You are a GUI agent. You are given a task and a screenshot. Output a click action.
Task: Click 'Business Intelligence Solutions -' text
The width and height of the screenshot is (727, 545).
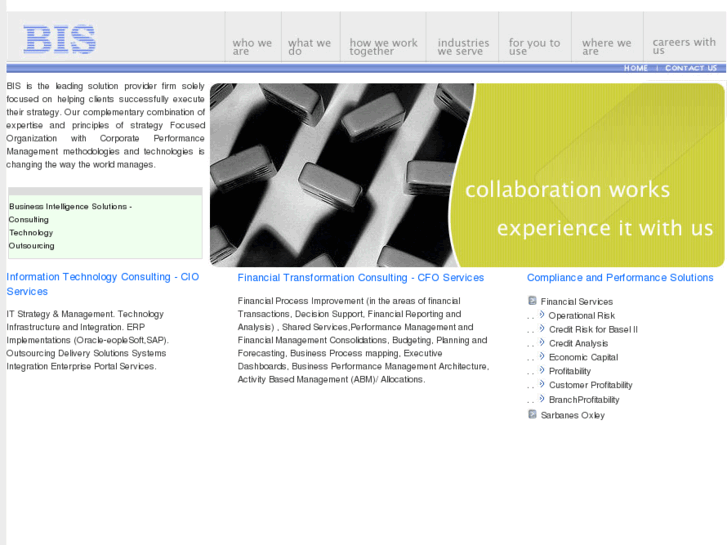pyautogui.click(x=70, y=206)
